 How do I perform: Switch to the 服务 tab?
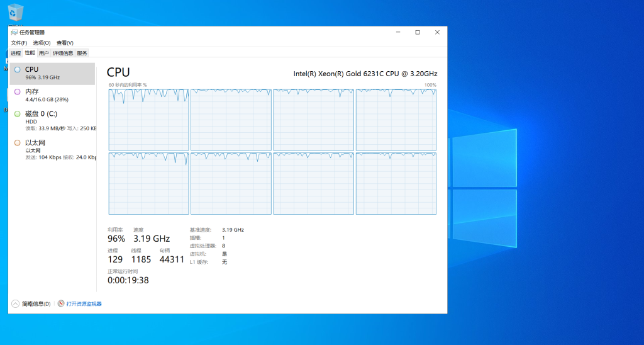click(x=82, y=54)
